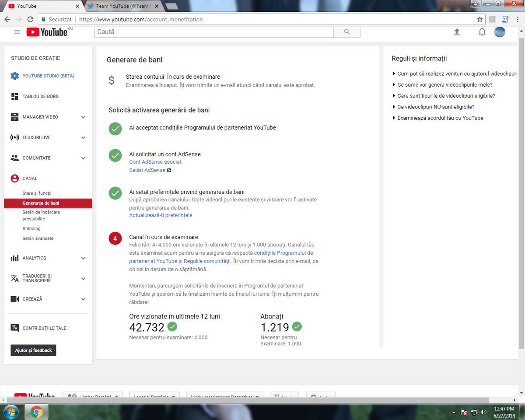Select the Generarea de bani menu item
525x420 pixels.
click(x=48, y=203)
